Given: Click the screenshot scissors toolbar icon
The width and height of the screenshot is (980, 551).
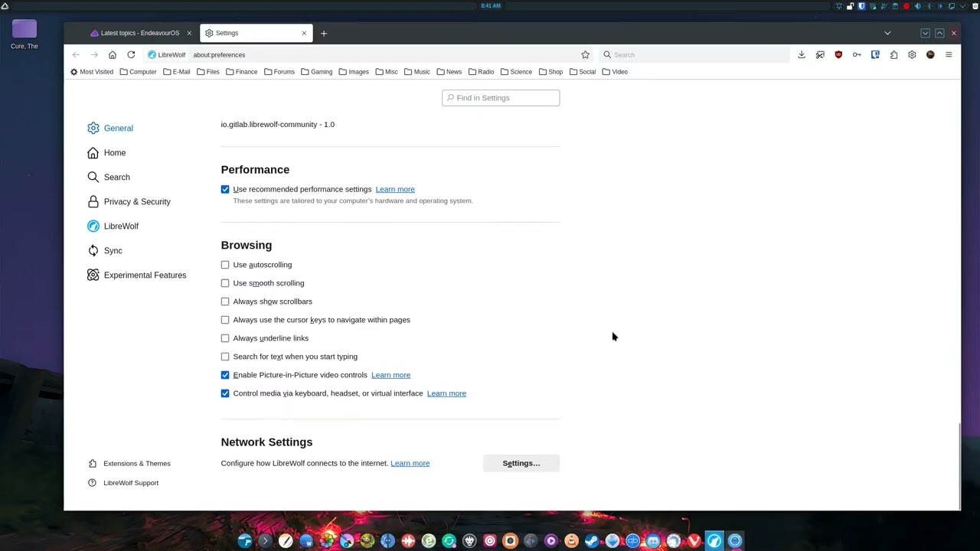Looking at the screenshot, I should (x=820, y=54).
